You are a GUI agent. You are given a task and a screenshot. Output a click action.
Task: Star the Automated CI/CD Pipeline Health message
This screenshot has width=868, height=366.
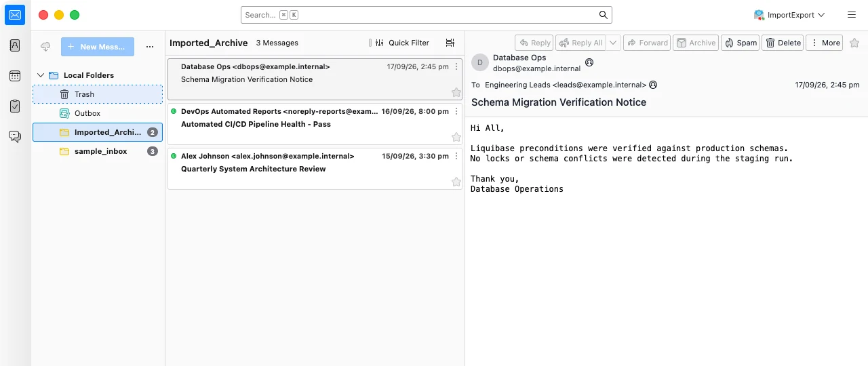coord(456,137)
